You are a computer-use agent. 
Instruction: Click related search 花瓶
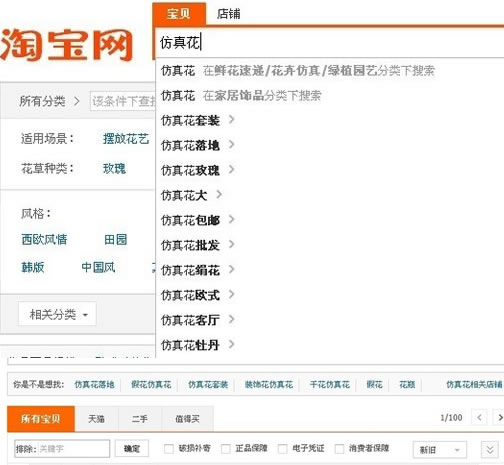407,385
